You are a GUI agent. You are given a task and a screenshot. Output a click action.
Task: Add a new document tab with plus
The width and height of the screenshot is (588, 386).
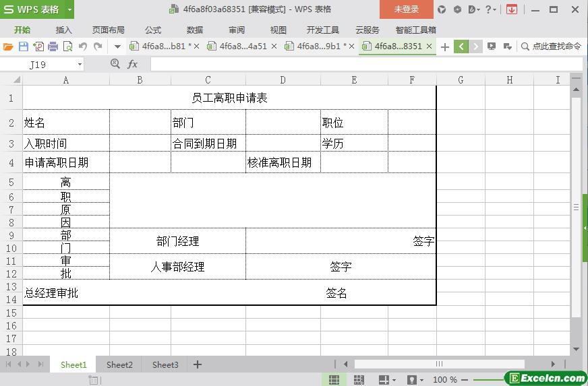coord(445,47)
